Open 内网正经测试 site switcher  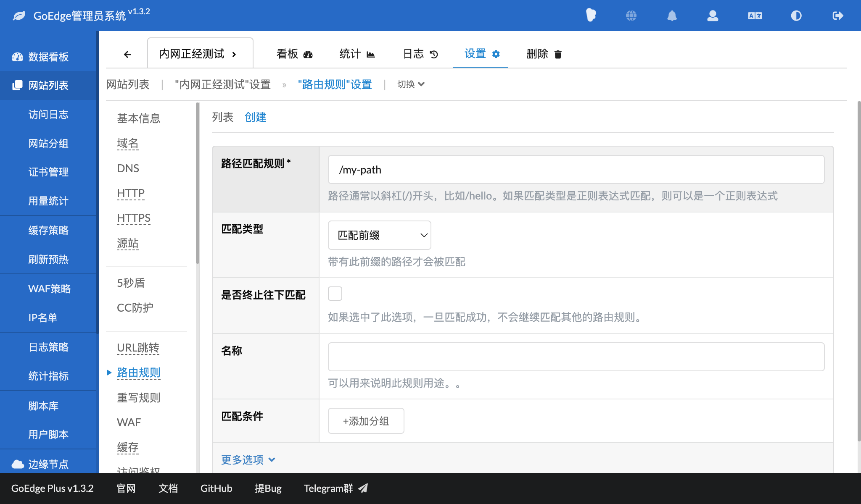[x=200, y=54]
